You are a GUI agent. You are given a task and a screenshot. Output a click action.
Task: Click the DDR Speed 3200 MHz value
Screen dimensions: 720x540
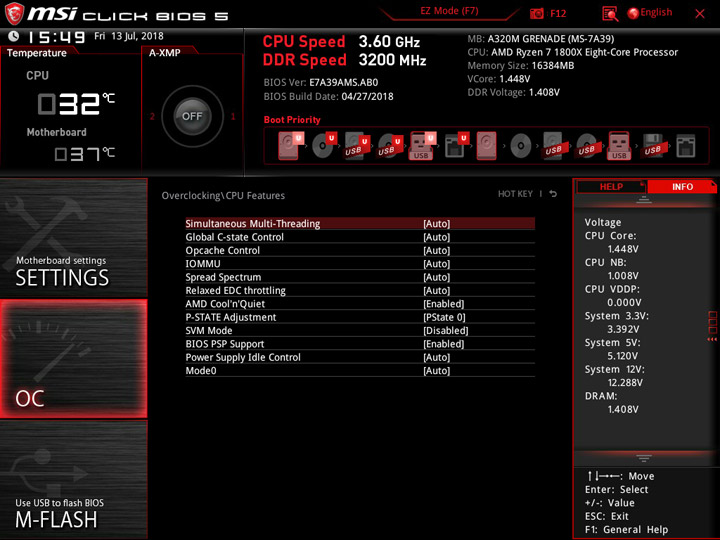click(x=392, y=60)
